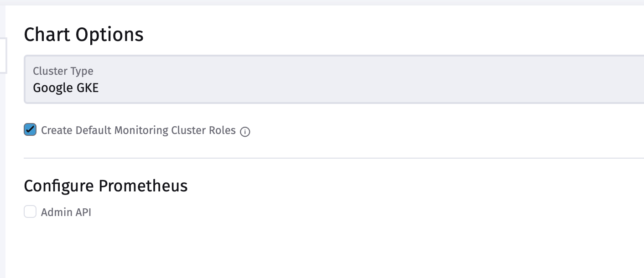Screen dimensions: 644x278
Task: Click the Admin API label text
Action: point(66,211)
